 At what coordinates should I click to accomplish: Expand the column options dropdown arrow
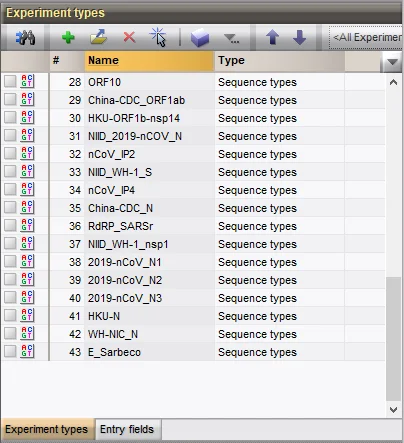(x=392, y=62)
